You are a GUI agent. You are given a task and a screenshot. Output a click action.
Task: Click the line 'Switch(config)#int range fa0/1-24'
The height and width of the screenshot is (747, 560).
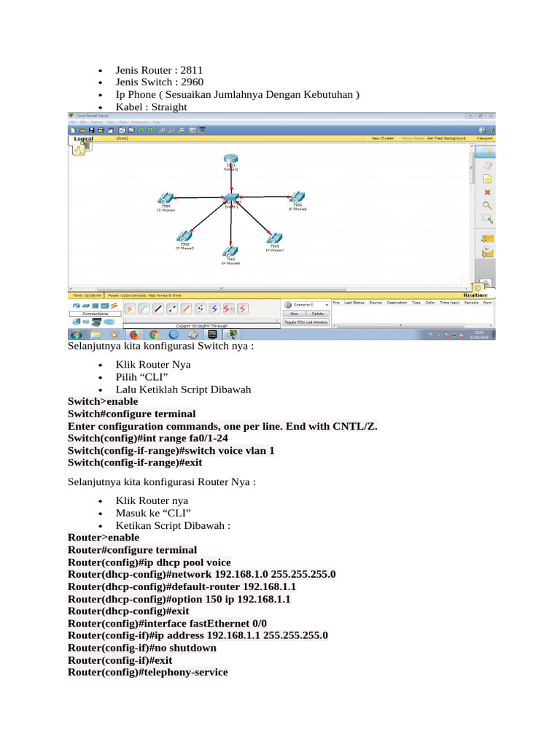click(147, 438)
